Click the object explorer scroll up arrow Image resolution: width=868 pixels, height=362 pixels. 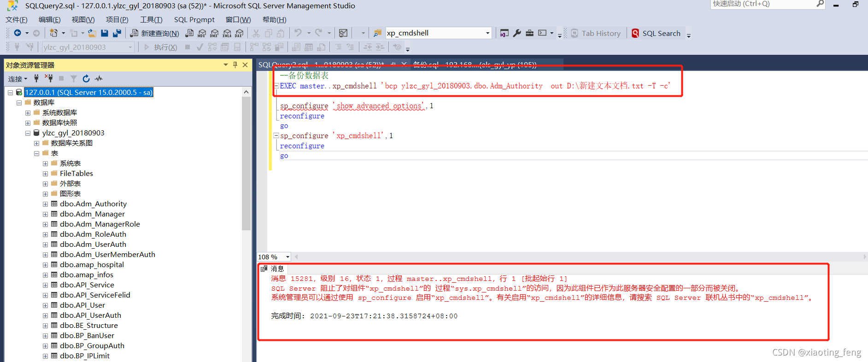tap(246, 92)
